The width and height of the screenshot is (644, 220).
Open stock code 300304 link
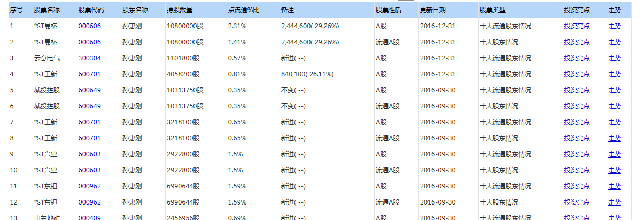coord(89,58)
